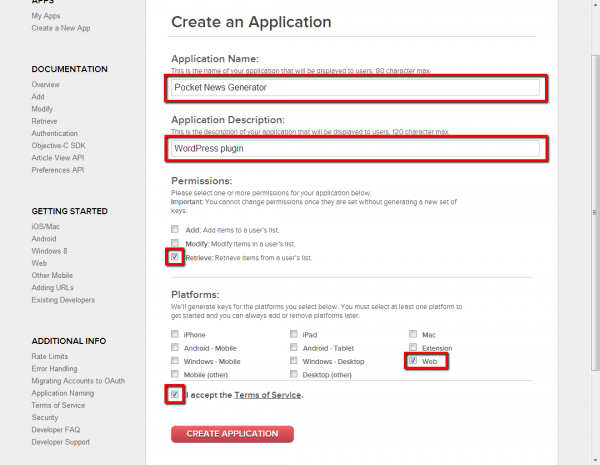Check the Android - Tablet checkbox
The width and height of the screenshot is (600, 465).
click(x=293, y=347)
